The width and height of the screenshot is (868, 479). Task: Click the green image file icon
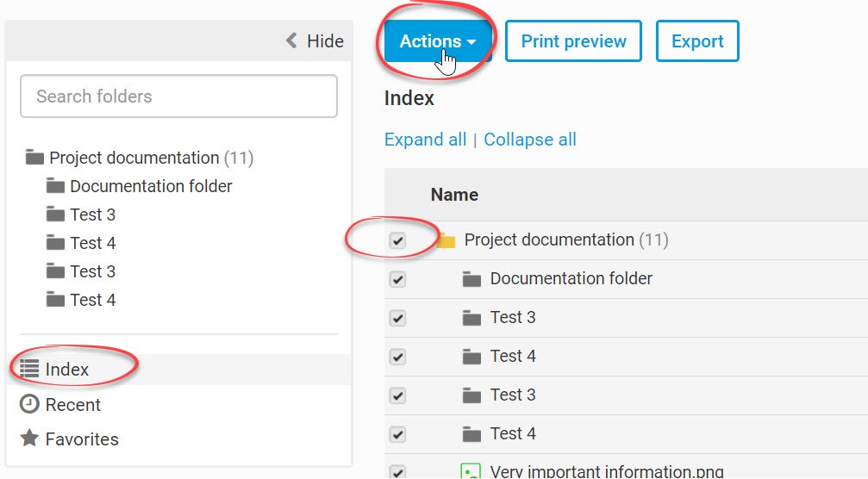pos(471,471)
